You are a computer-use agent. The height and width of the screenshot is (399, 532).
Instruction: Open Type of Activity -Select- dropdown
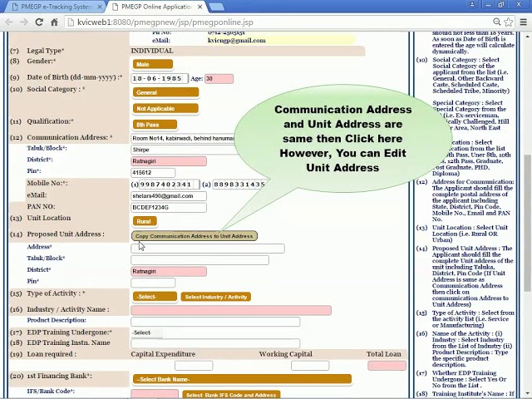[155, 297]
